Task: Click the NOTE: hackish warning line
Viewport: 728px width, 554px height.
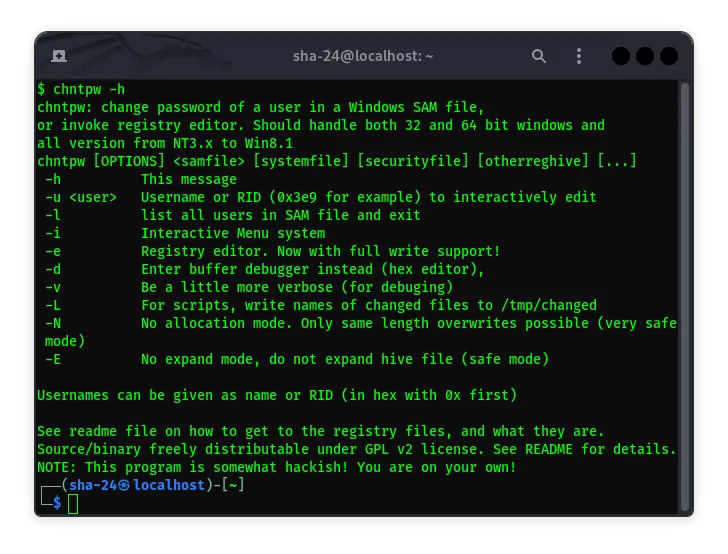Action: (276, 467)
